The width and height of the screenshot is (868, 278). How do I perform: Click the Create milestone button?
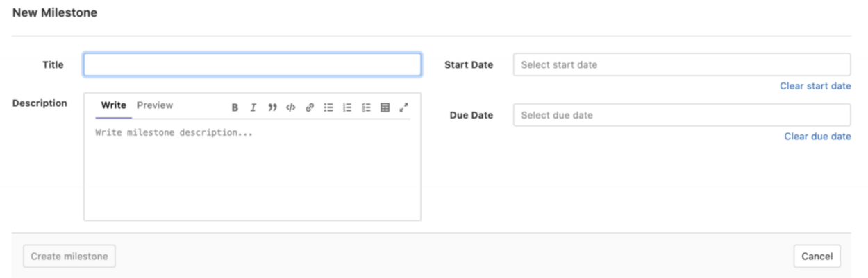pos(69,257)
